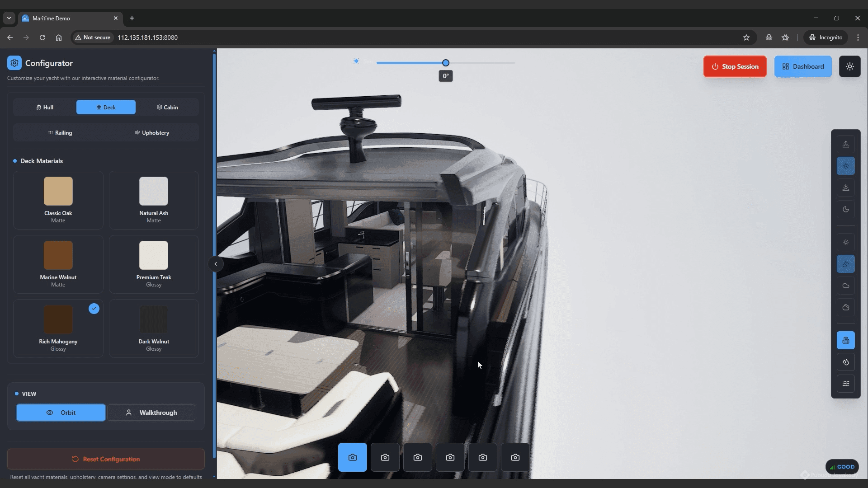Viewport: 868px width, 488px height.
Task: Select the first highlighted camera preset
Action: [353, 457]
